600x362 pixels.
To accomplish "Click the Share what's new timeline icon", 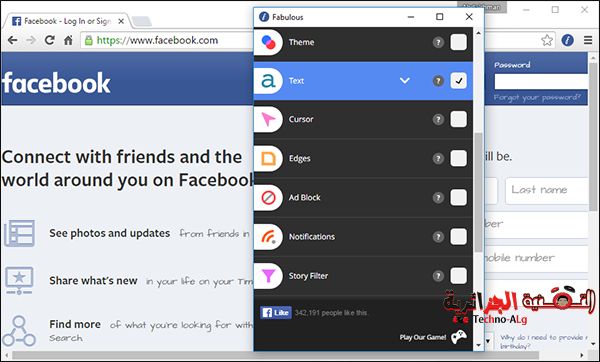I will [19, 280].
